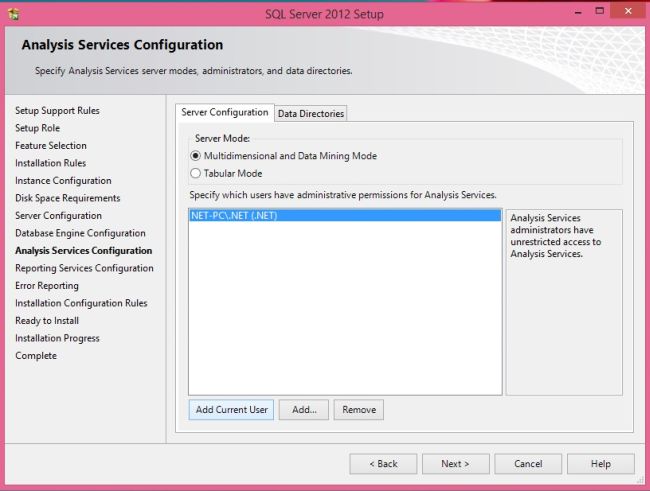
Task: Maximize the SQL Server 2012 Setup window
Action: point(599,11)
